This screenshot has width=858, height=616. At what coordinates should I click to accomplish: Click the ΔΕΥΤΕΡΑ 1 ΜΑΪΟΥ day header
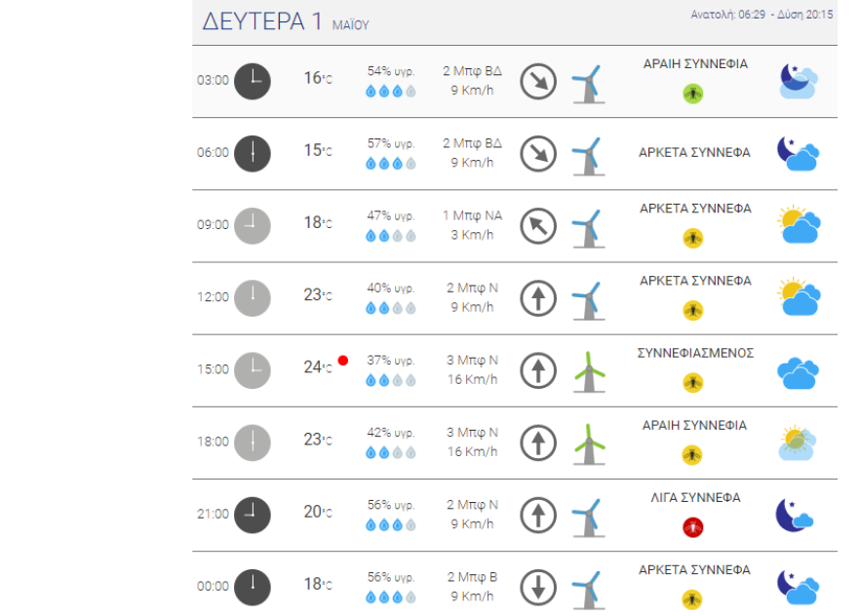point(286,22)
